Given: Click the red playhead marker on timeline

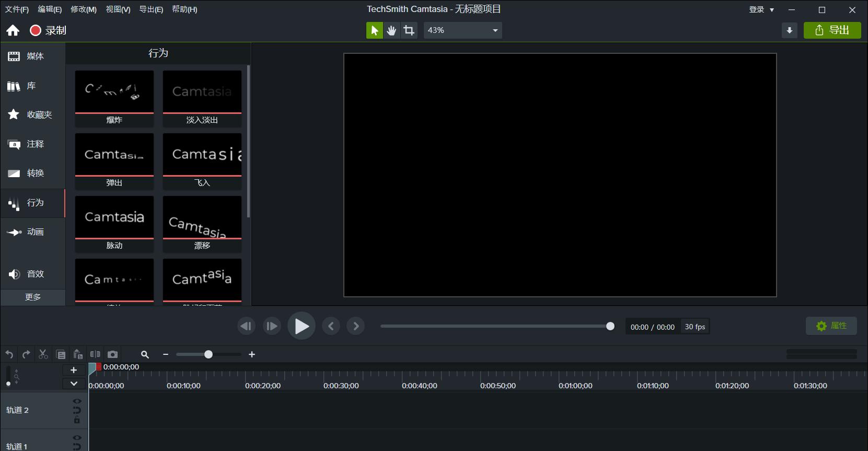Looking at the screenshot, I should pos(99,367).
